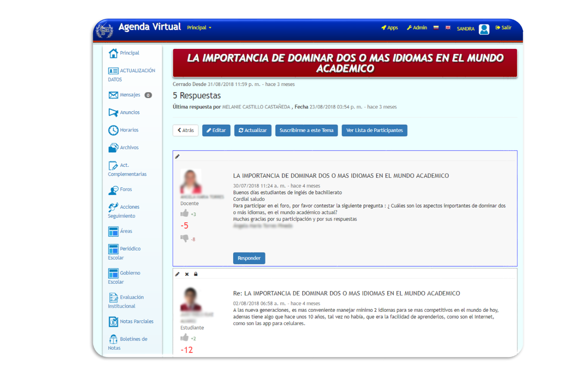Click the user avatar icon next to SANDRA

pyautogui.click(x=484, y=29)
